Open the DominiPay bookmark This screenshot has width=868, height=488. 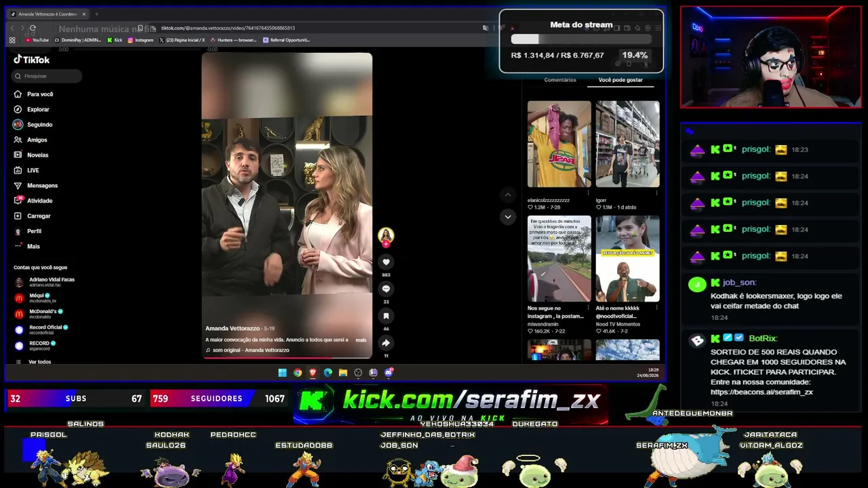click(77, 40)
